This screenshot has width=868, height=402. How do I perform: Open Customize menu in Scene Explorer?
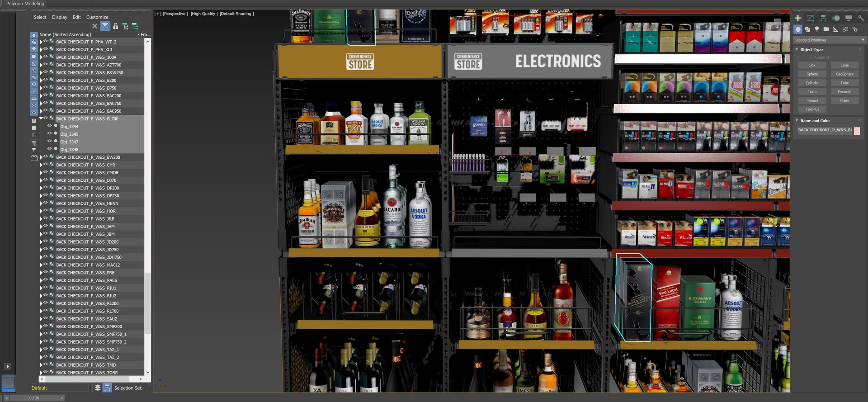tap(97, 17)
